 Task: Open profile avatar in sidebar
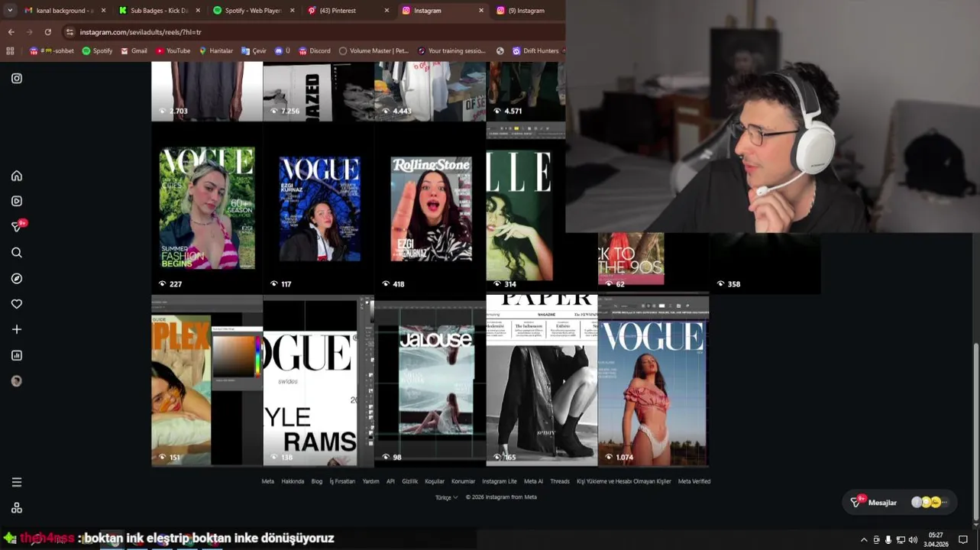point(17,381)
